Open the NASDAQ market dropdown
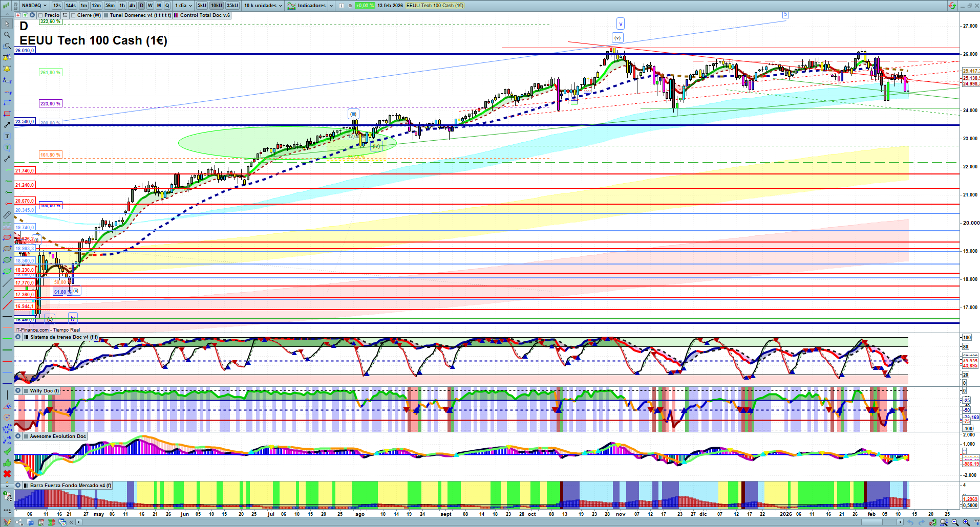 click(35, 6)
